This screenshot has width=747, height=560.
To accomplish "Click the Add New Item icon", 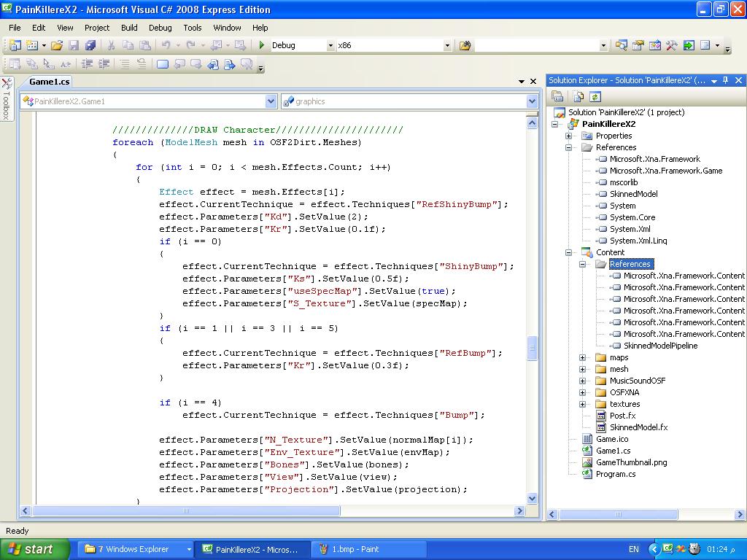I will [x=32, y=45].
